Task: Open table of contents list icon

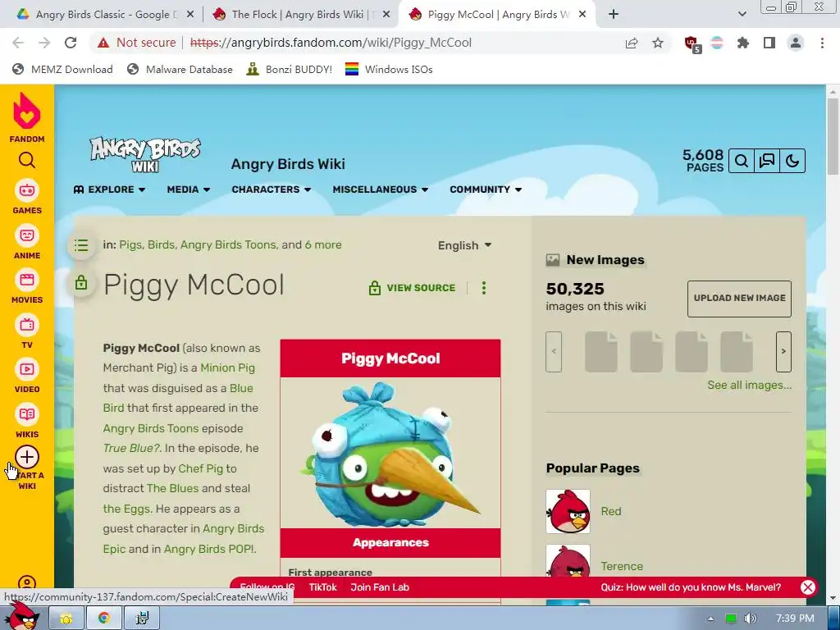Action: pos(81,245)
